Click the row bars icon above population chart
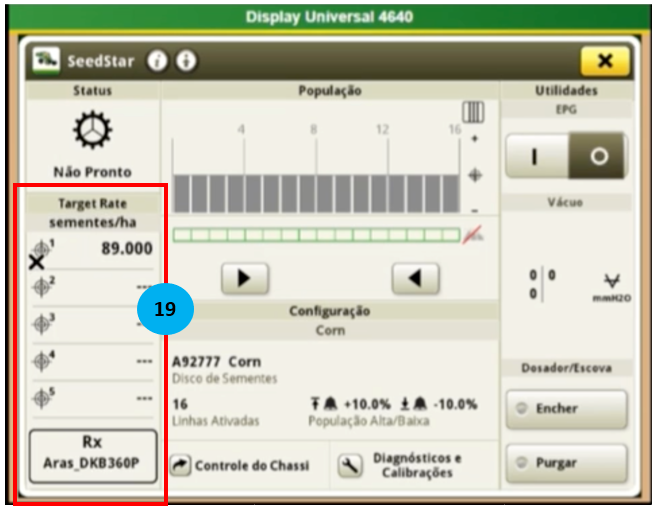656x508 pixels. click(x=473, y=112)
